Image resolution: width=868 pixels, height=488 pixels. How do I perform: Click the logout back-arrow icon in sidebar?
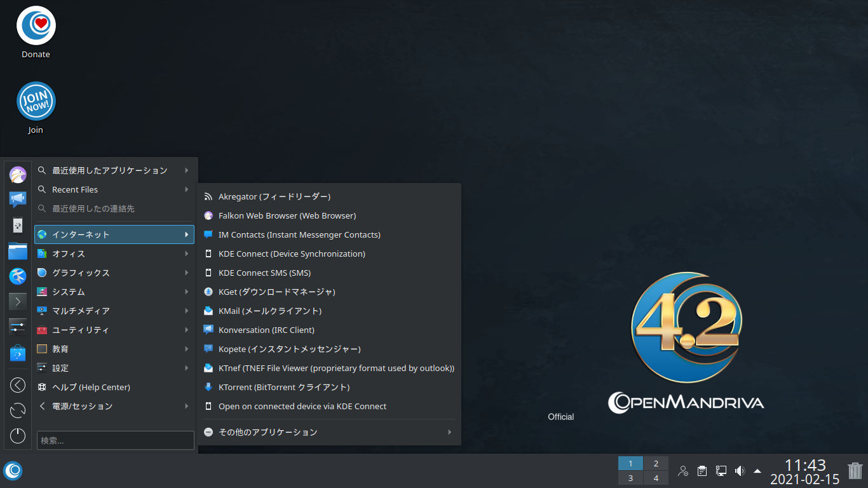coord(18,385)
